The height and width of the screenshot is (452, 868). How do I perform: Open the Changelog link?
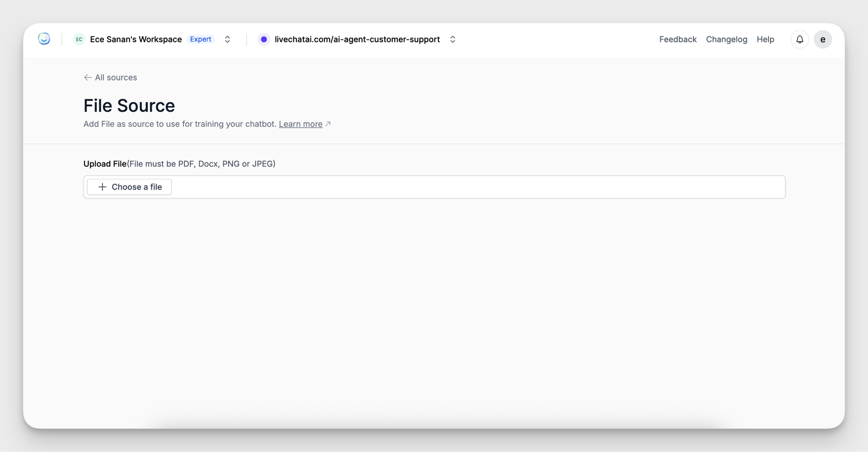coord(727,40)
